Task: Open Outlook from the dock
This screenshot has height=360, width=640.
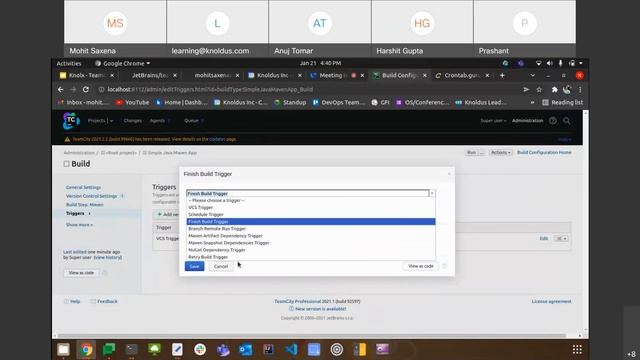Action: 246,349
